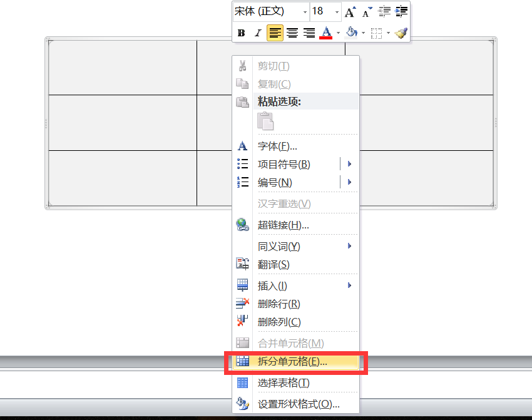
Task: Open the font size dropdown showing 18
Action: coord(336,11)
